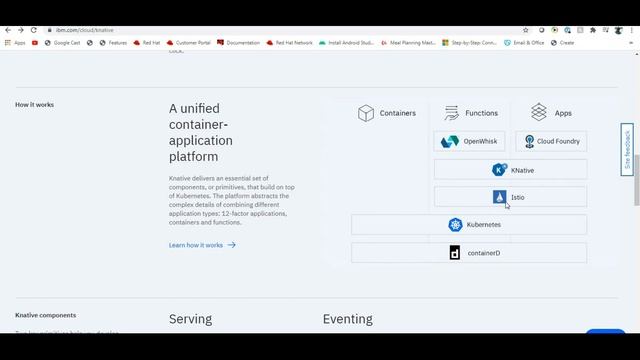
Task: Click the A unified container-application platform heading
Action: point(201,132)
